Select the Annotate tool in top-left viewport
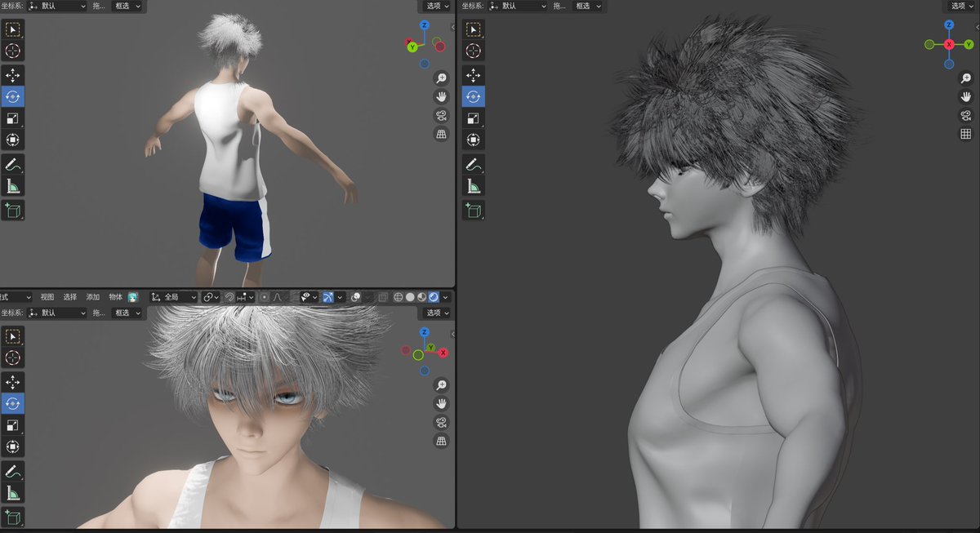 (x=13, y=164)
